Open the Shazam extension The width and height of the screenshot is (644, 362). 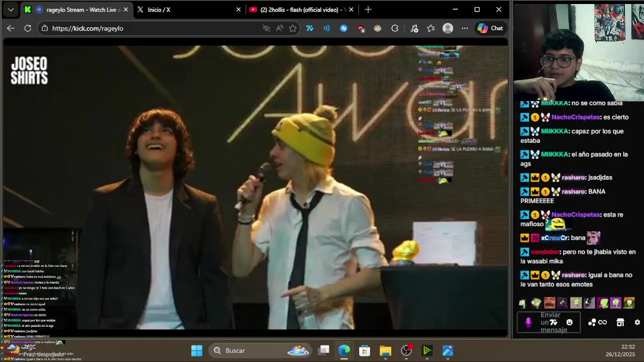pyautogui.click(x=344, y=28)
